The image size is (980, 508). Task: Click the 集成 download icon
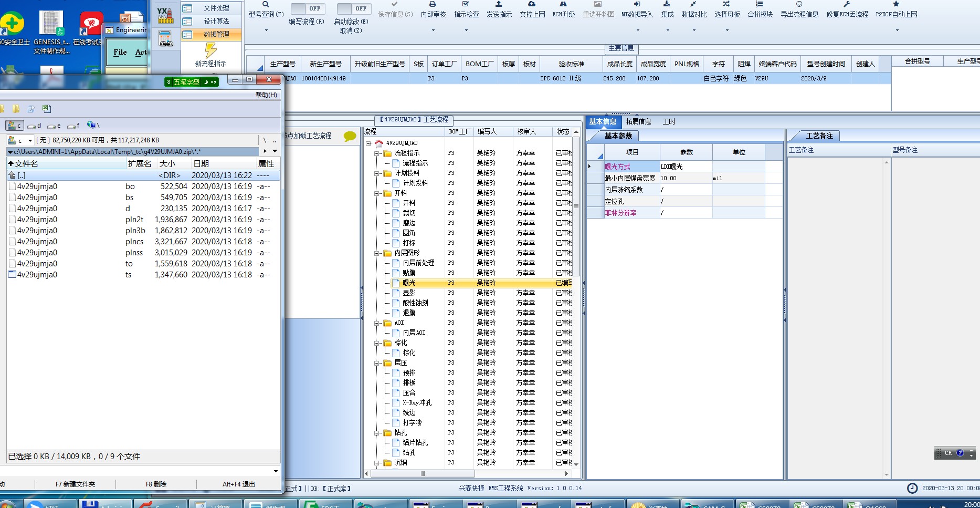click(667, 4)
